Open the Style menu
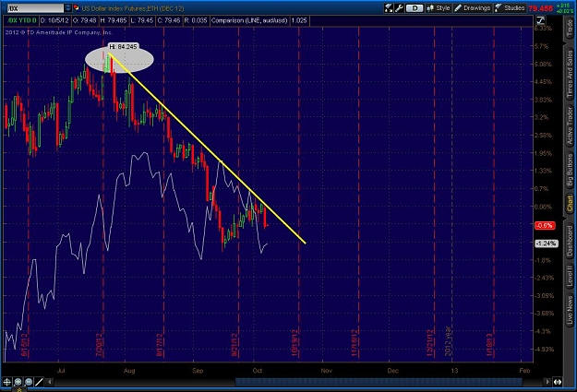 tap(439, 8)
